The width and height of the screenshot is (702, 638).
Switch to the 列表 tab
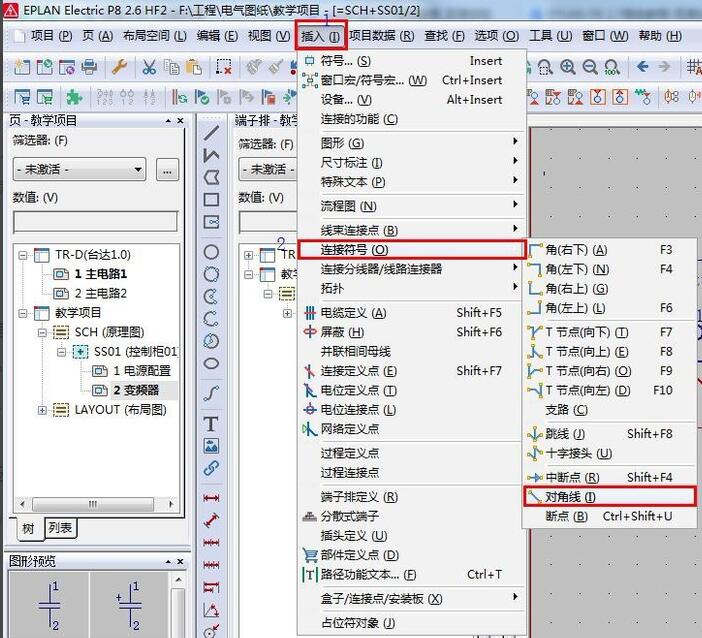[60, 528]
